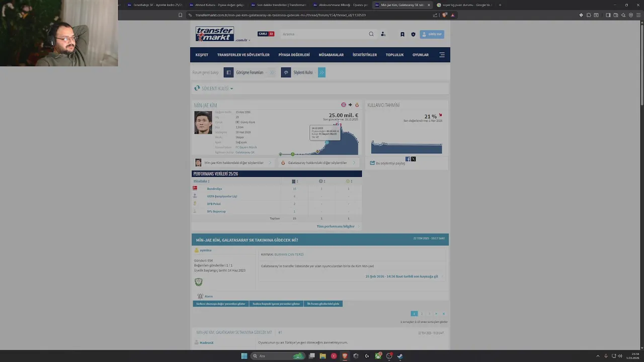Click the Bu söylentiyi paylaş share icon
This screenshot has height=362, width=644.
[372, 163]
